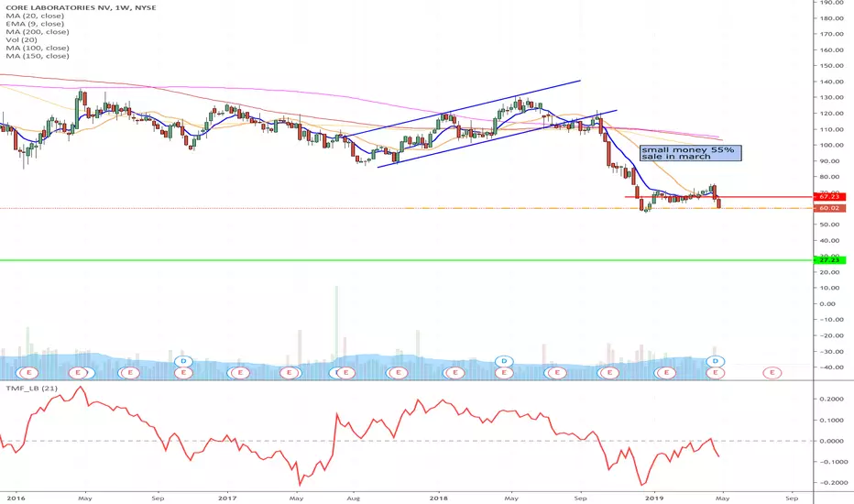Click the 2019 label on the time axis
The width and height of the screenshot is (854, 504).
654,498
